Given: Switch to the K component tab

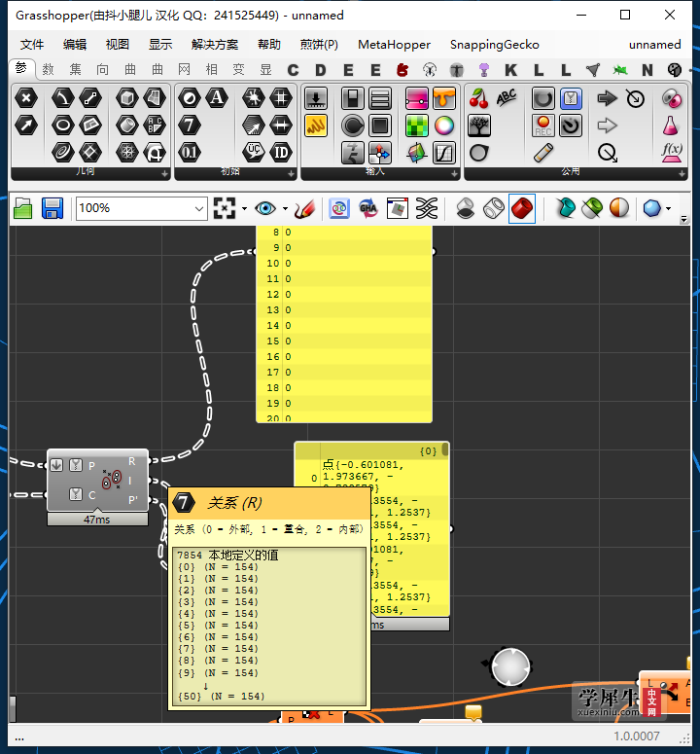Looking at the screenshot, I should [x=511, y=70].
